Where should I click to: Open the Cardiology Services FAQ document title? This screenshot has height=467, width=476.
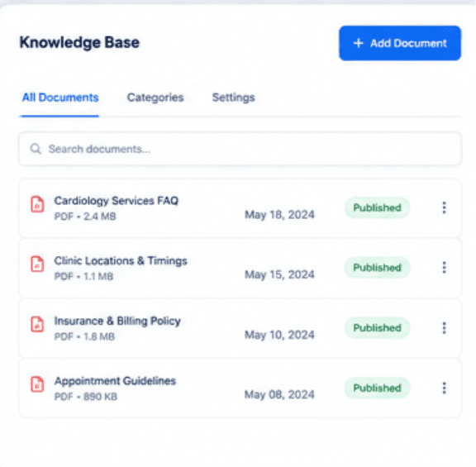(x=117, y=201)
